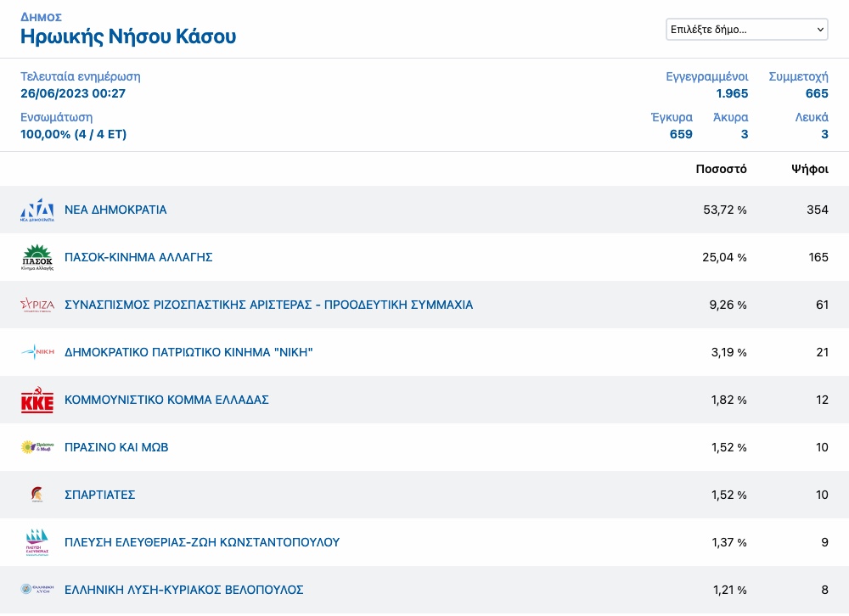
Task: Click the timestamp 26/06/2023 00:27
Action: (73, 93)
